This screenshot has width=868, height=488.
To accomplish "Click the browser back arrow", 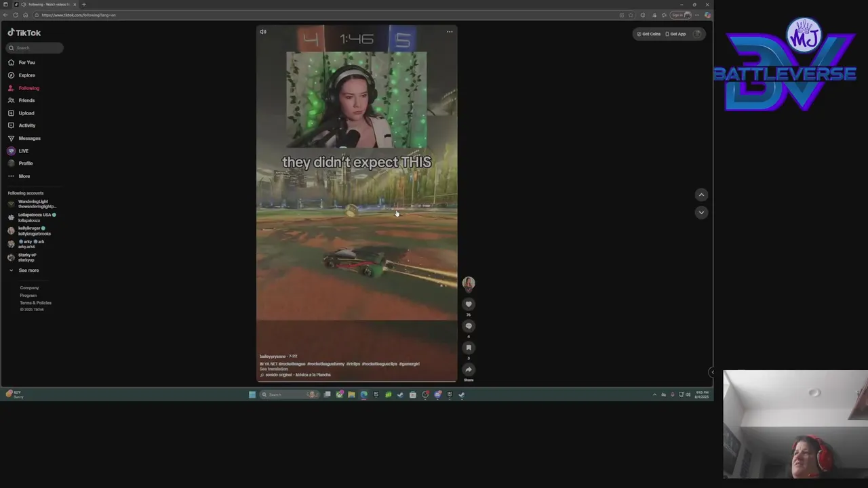I will pos(5,15).
